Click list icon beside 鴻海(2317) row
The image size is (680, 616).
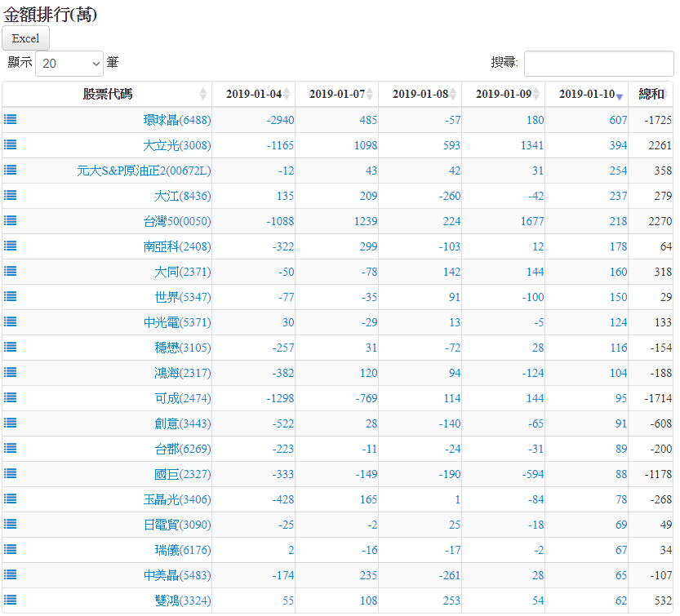click(x=10, y=372)
